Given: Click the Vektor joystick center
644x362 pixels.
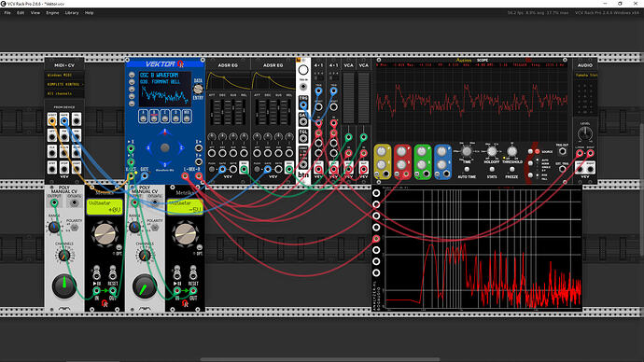Looking at the screenshot, I should pos(164,147).
